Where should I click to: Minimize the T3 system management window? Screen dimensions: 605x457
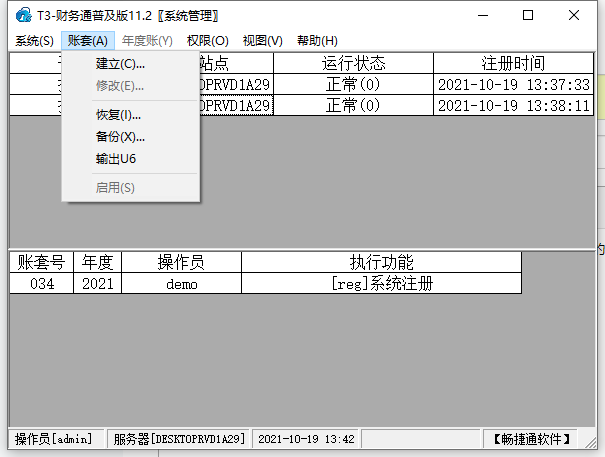coord(483,15)
